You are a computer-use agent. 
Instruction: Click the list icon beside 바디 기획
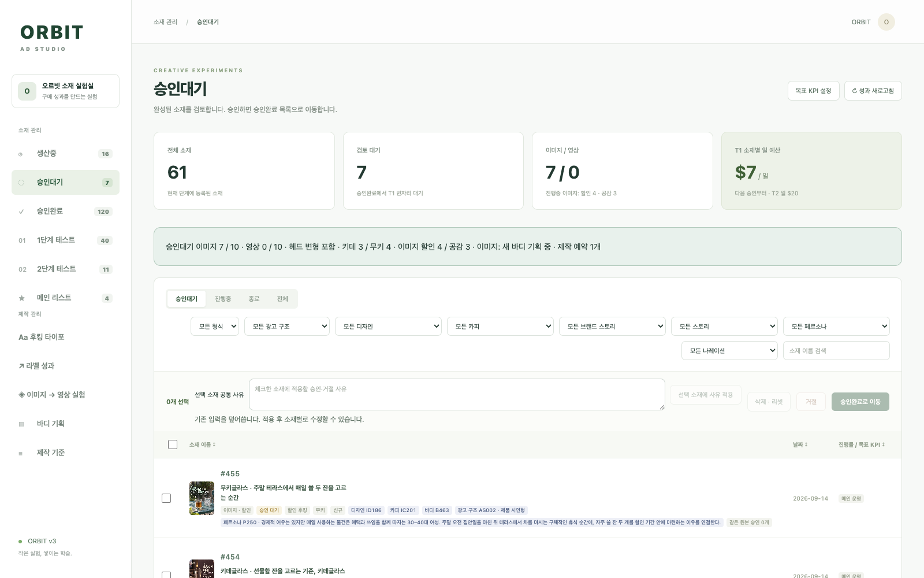(21, 424)
